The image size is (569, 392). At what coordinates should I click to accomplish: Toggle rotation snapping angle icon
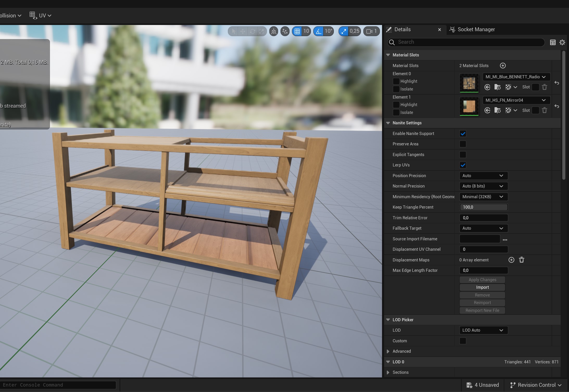click(x=318, y=31)
